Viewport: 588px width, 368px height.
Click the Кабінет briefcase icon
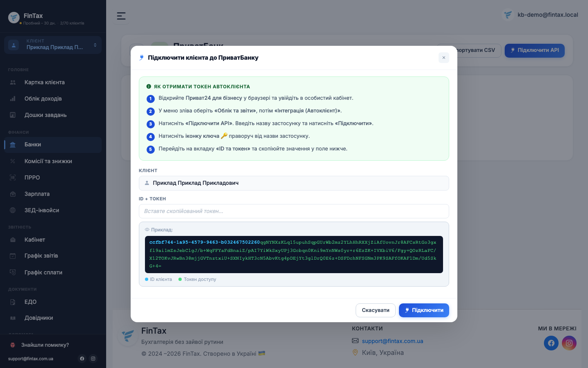[13, 240]
